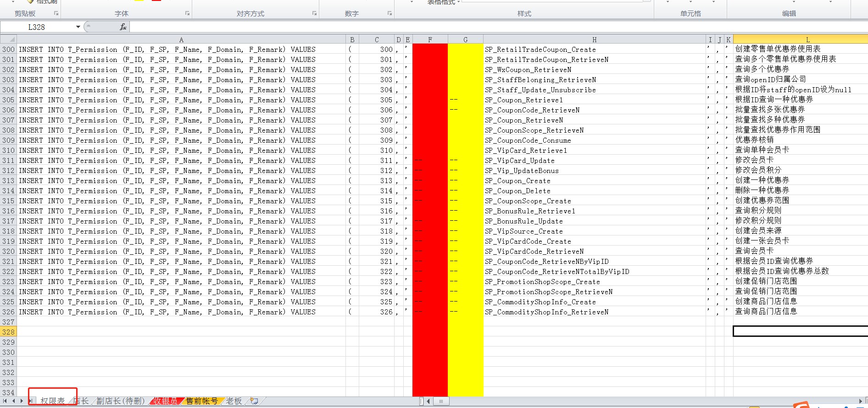868x408 pixels.
Task: Click the horizontal scrollbar right arrow
Action: tap(861, 401)
